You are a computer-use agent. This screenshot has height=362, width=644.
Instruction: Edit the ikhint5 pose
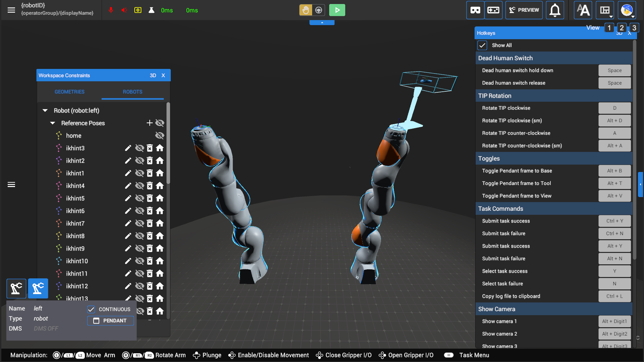tap(128, 198)
